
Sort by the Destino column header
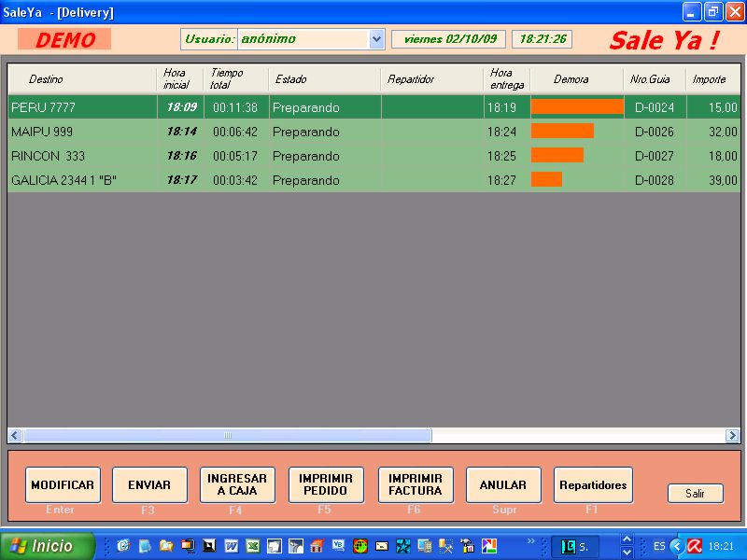tap(82, 79)
